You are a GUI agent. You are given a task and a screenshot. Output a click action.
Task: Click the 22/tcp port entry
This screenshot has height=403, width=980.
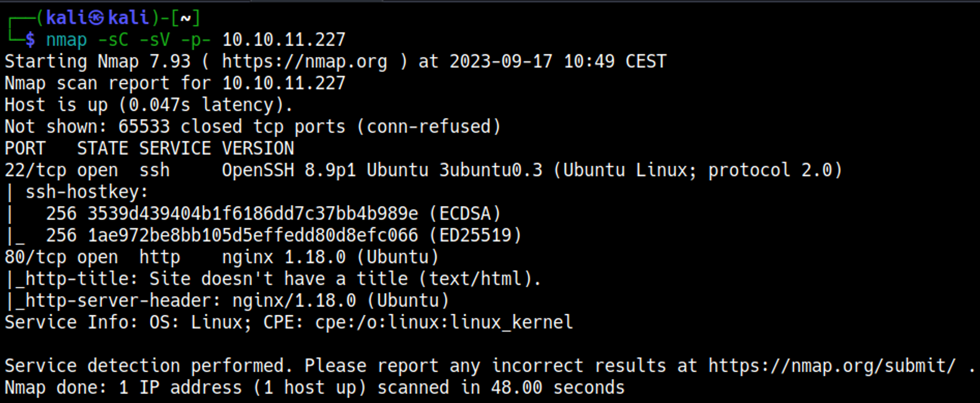coord(35,171)
